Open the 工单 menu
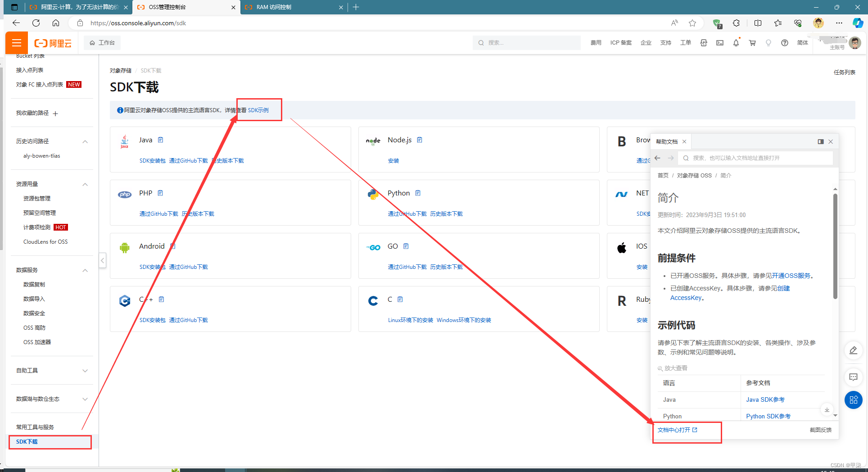 pyautogui.click(x=685, y=43)
